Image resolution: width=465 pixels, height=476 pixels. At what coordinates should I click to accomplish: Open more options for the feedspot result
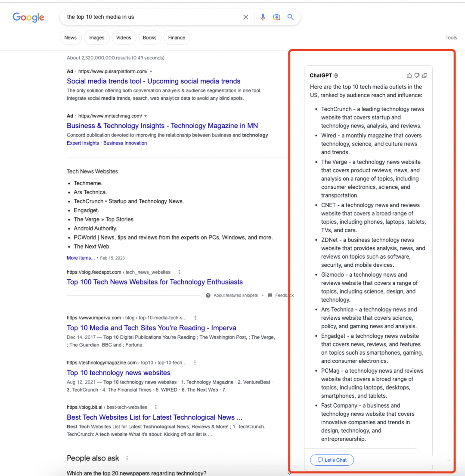coord(179,272)
